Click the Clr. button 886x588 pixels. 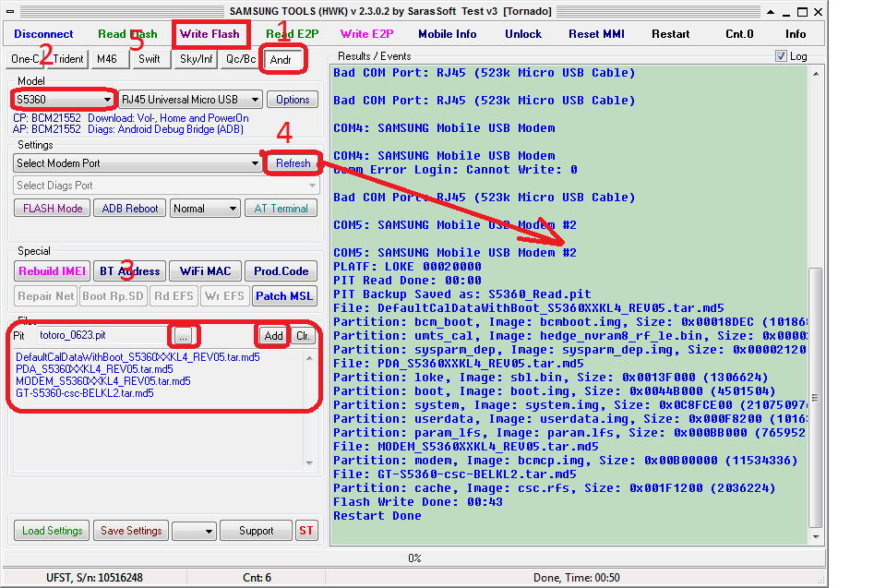click(303, 336)
